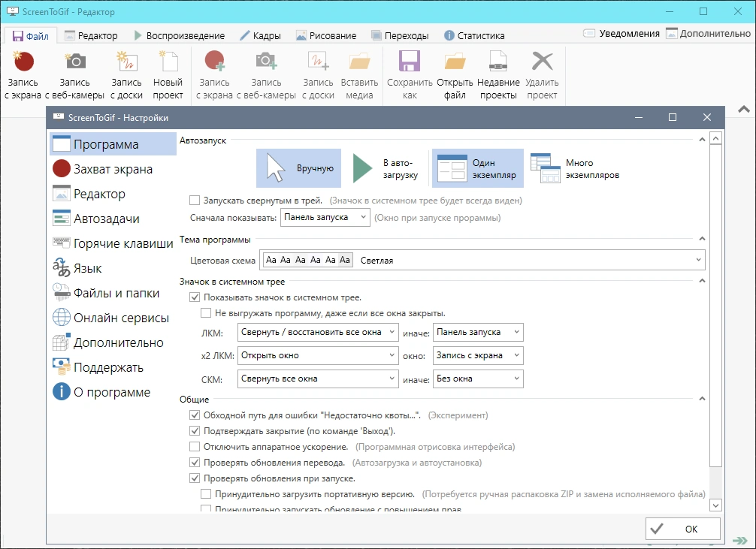Click green arrow at editor bottom-right

pos(739,541)
